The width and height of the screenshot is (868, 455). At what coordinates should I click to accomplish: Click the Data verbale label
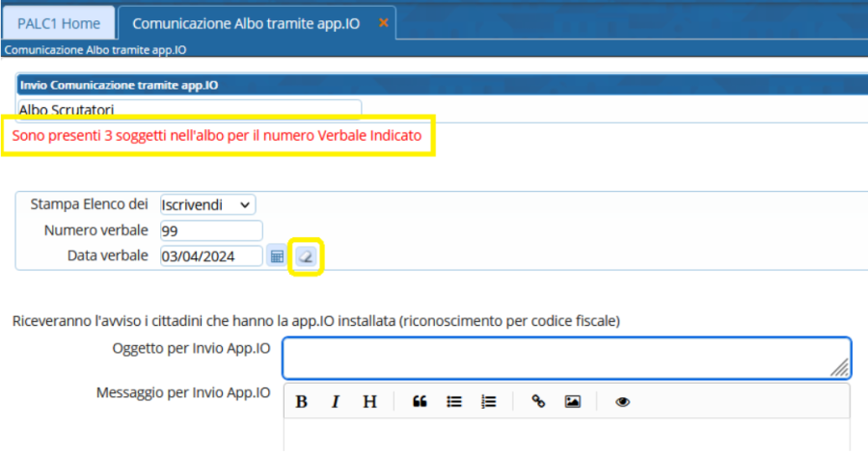(108, 255)
